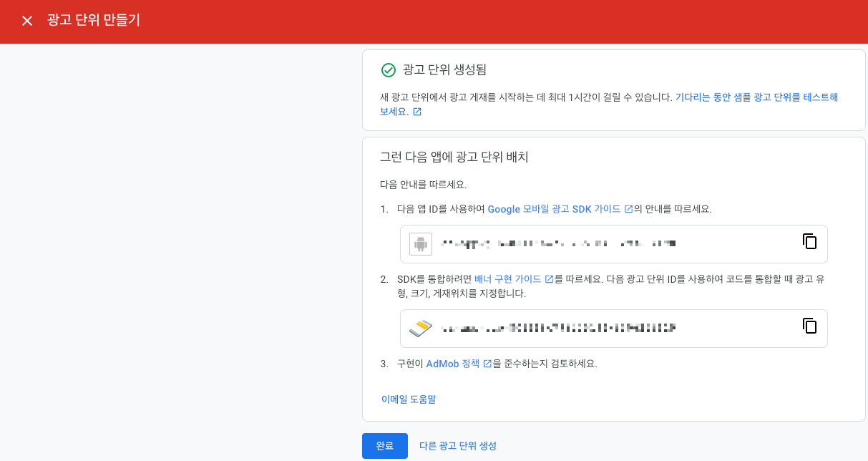Copy the Android app ID
868x461 pixels.
809,241
